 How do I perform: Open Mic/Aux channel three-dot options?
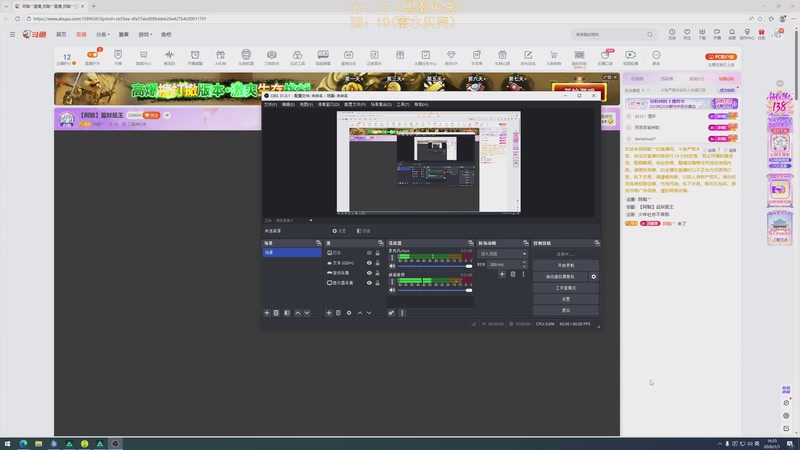pyautogui.click(x=392, y=258)
